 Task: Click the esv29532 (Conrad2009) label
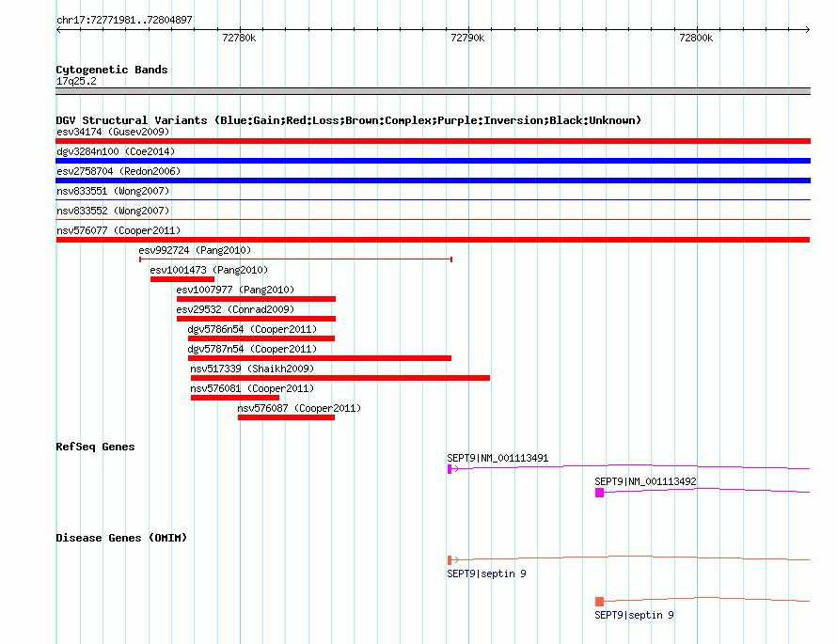[235, 309]
